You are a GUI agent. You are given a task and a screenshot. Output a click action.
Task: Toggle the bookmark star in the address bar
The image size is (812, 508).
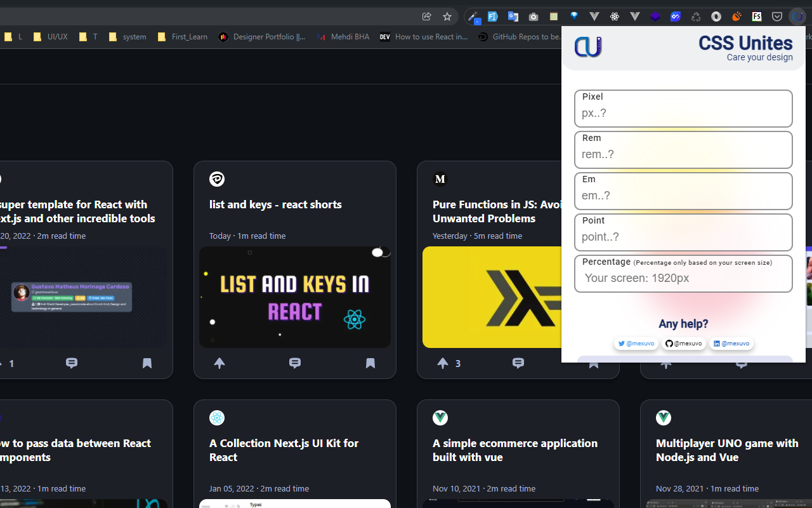tap(447, 17)
